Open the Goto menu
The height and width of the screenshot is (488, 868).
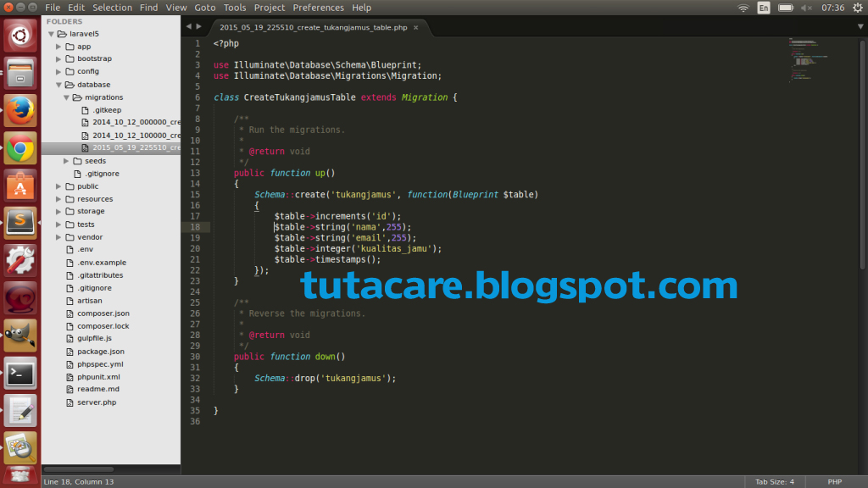[x=204, y=8]
